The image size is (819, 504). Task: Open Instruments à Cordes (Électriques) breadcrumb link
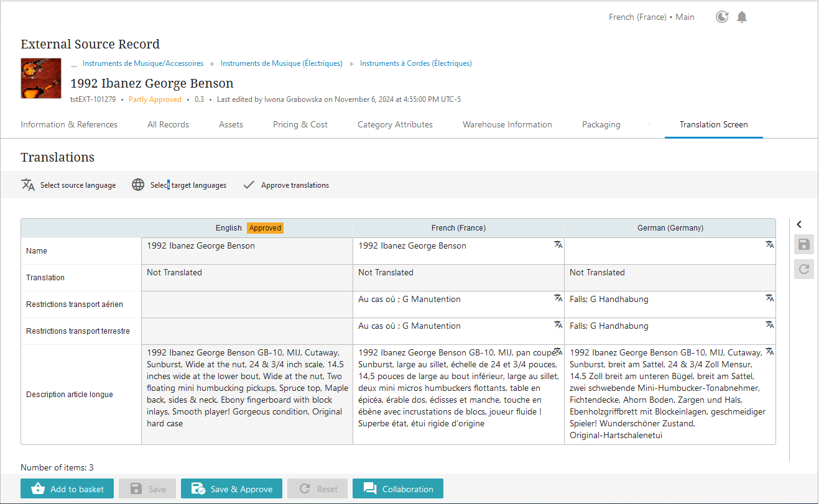coord(415,63)
